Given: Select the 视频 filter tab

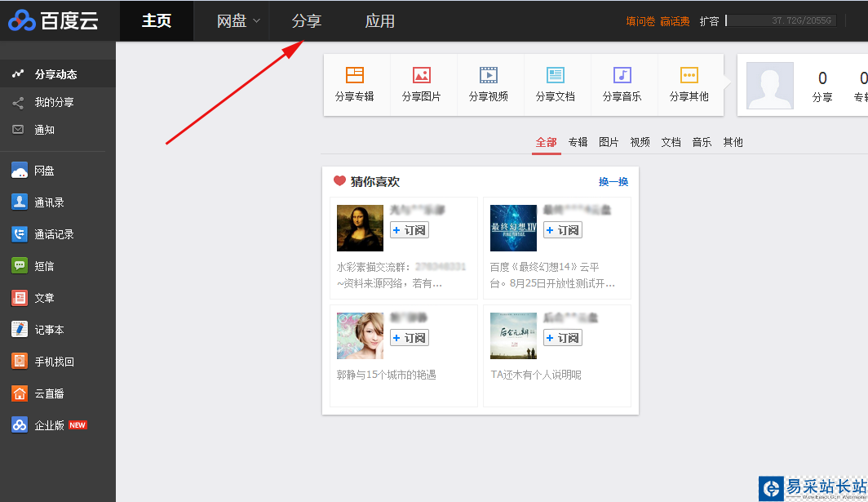Looking at the screenshot, I should [x=640, y=142].
